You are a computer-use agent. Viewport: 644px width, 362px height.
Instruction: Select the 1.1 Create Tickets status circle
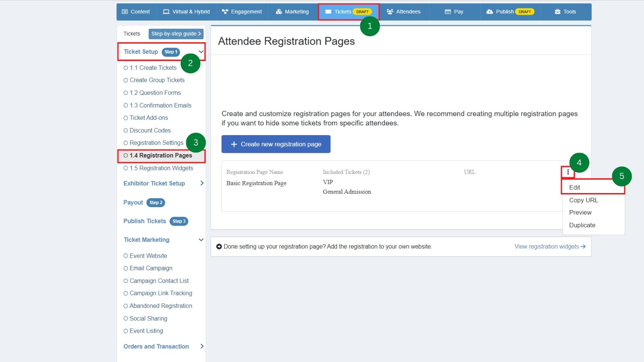pos(126,67)
